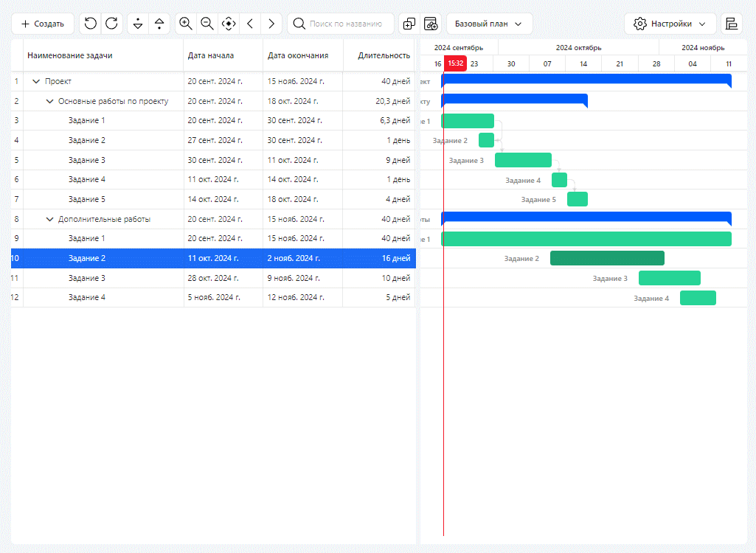756x553 pixels.
Task: Toggle the layout panel icon at far right
Action: tap(732, 24)
